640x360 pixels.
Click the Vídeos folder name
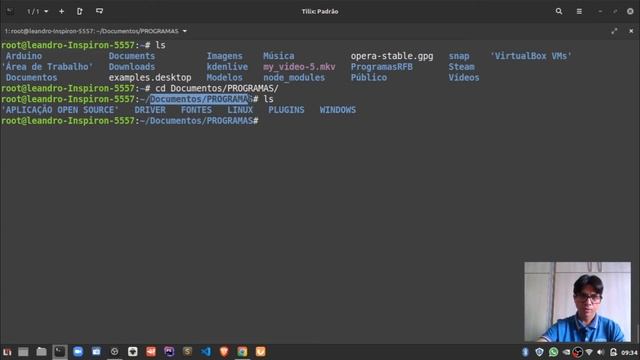point(464,78)
